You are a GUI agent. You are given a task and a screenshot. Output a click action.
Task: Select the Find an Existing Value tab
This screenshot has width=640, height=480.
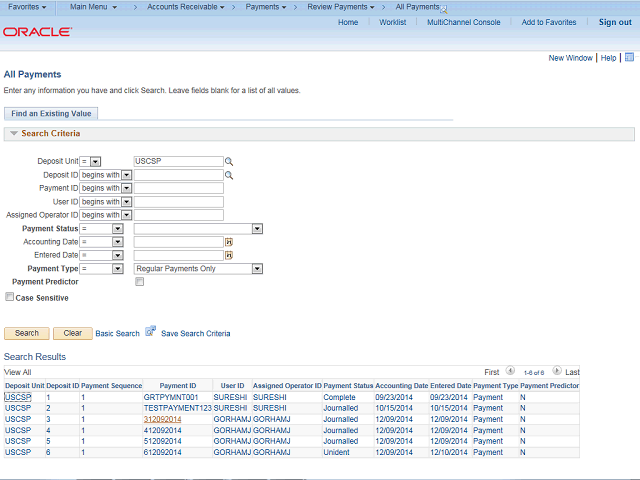click(51, 114)
